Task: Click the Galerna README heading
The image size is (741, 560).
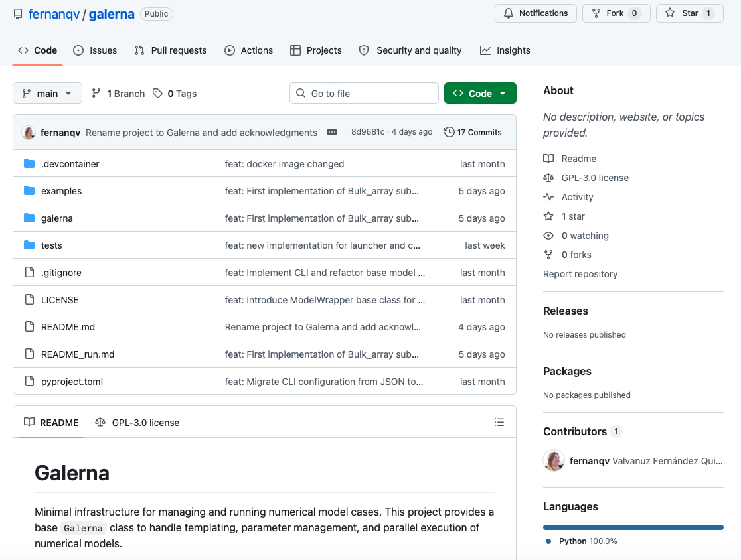Action: coord(72,473)
